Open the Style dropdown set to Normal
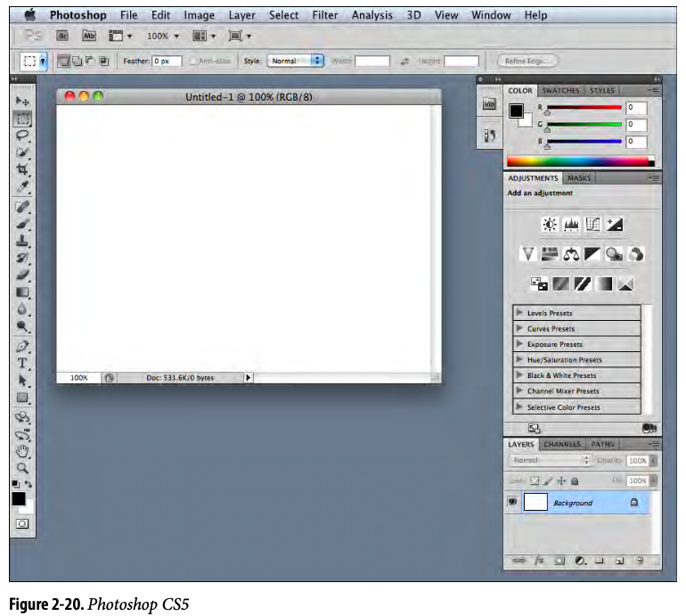The image size is (686, 616). (295, 61)
